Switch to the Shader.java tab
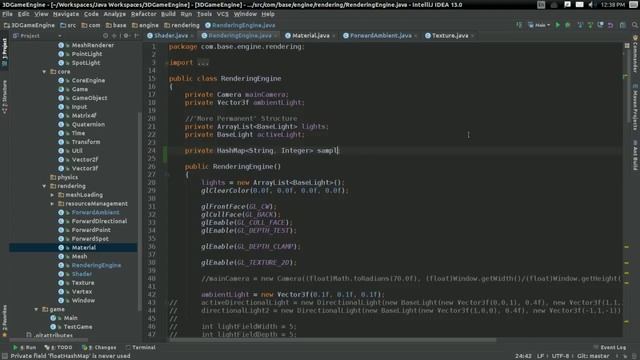The height and width of the screenshot is (360, 640). click(x=171, y=36)
